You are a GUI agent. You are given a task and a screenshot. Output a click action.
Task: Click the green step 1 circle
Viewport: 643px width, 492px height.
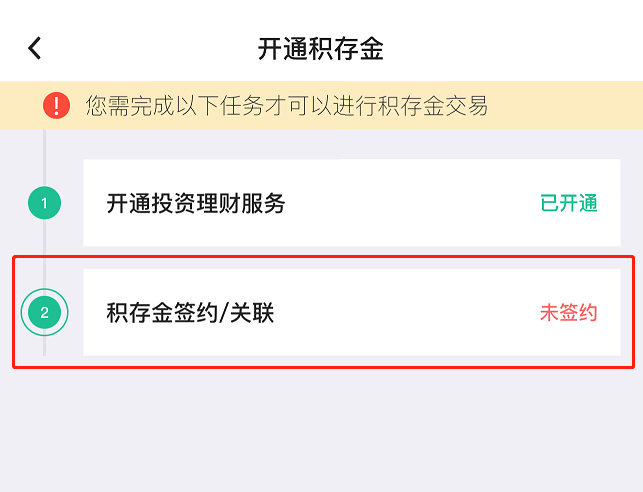coord(44,204)
